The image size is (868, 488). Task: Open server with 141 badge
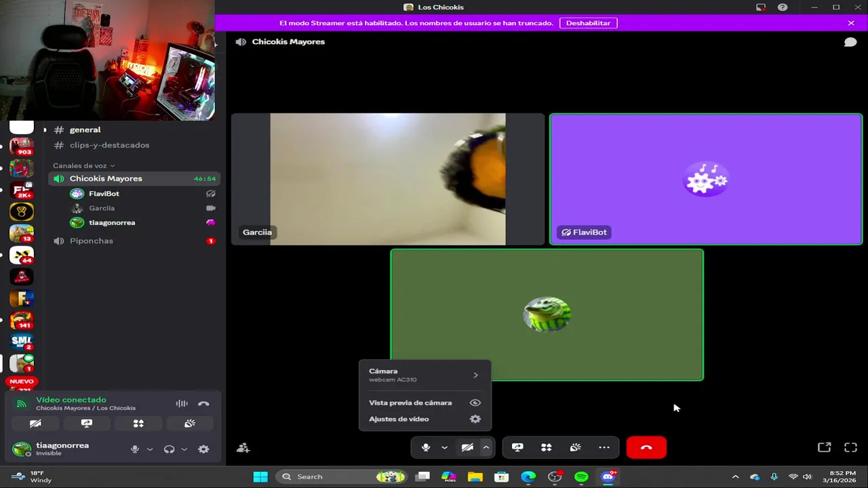tap(22, 320)
